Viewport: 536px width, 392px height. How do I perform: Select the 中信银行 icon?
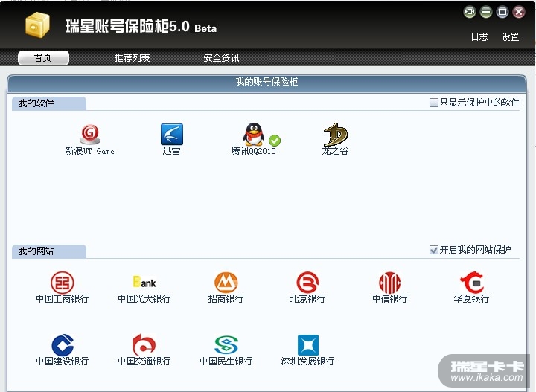(389, 283)
